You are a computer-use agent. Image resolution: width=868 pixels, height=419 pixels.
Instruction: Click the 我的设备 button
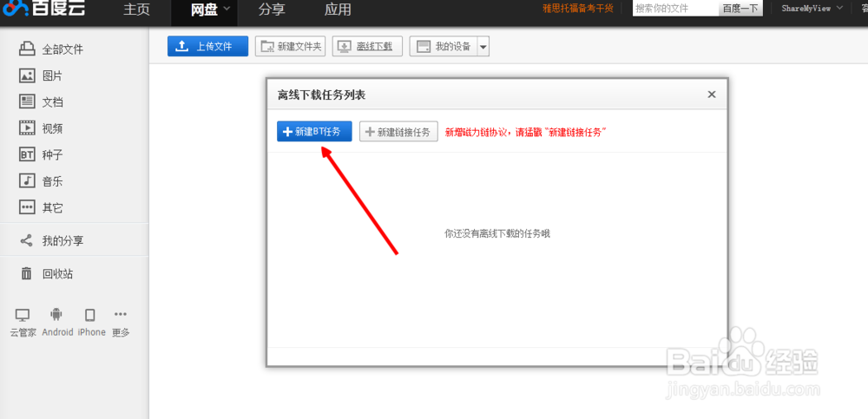click(x=444, y=47)
